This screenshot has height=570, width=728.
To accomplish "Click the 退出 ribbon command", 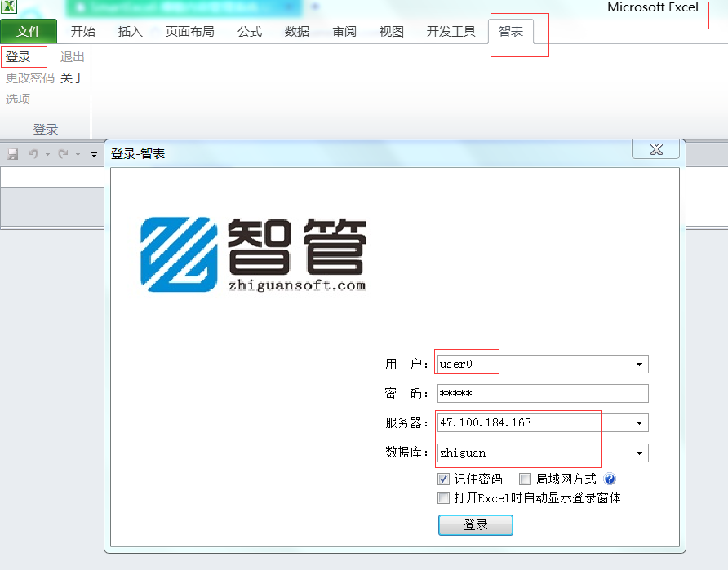I will click(73, 57).
